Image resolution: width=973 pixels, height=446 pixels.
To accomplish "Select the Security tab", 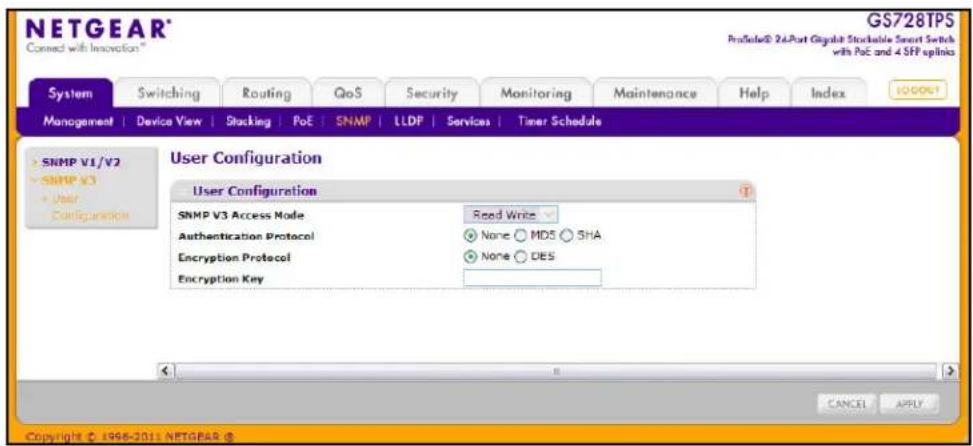I will 431,94.
